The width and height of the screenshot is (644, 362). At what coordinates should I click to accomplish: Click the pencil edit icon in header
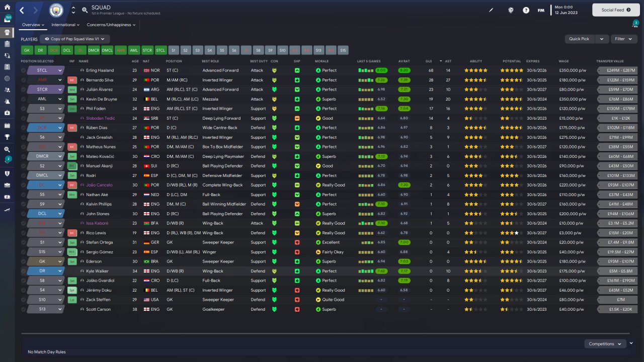coord(491,10)
